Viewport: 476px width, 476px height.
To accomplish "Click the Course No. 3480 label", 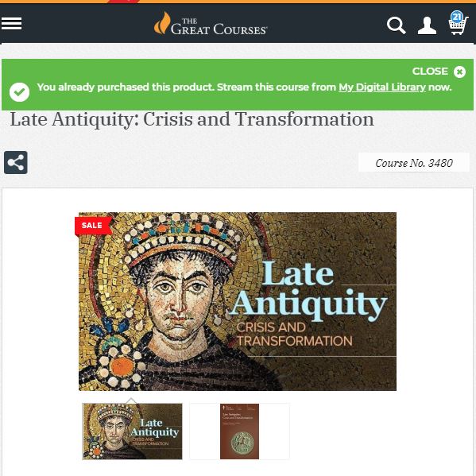I will (414, 163).
